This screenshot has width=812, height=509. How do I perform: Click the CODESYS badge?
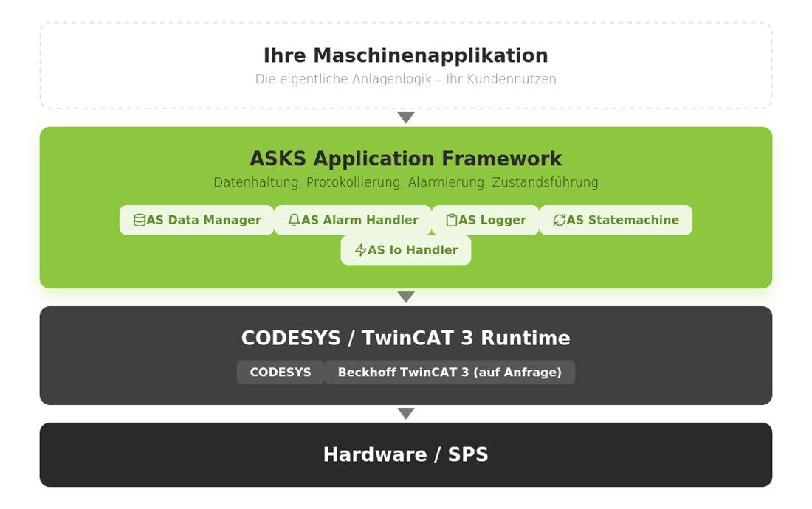coord(281,373)
